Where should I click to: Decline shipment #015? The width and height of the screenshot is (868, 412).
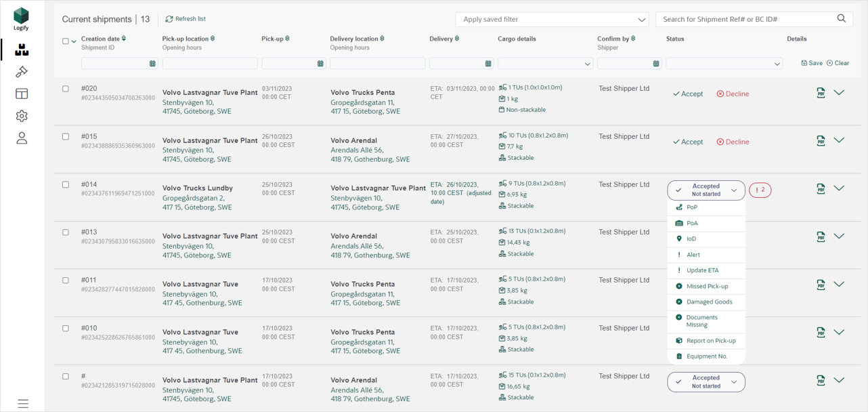[x=733, y=142]
